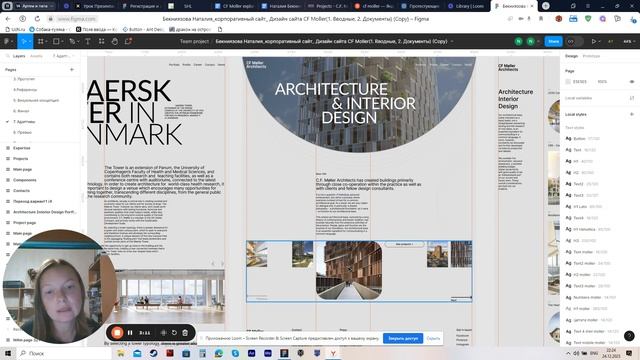The image size is (640, 360).
Task: Click the large center carousel building image
Action: pos(349,270)
